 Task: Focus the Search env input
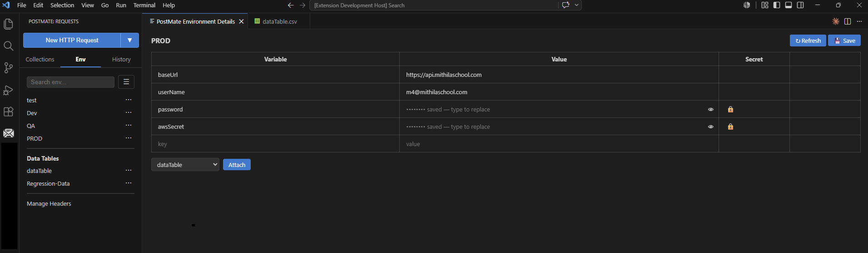pyautogui.click(x=70, y=82)
